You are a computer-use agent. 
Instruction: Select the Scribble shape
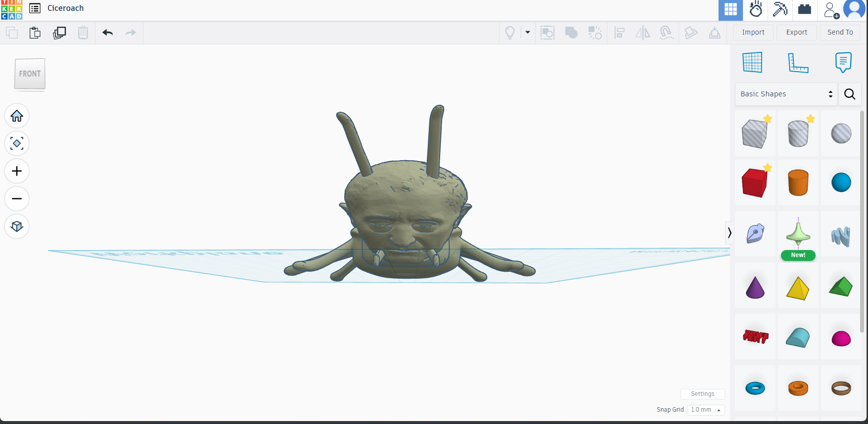click(755, 234)
